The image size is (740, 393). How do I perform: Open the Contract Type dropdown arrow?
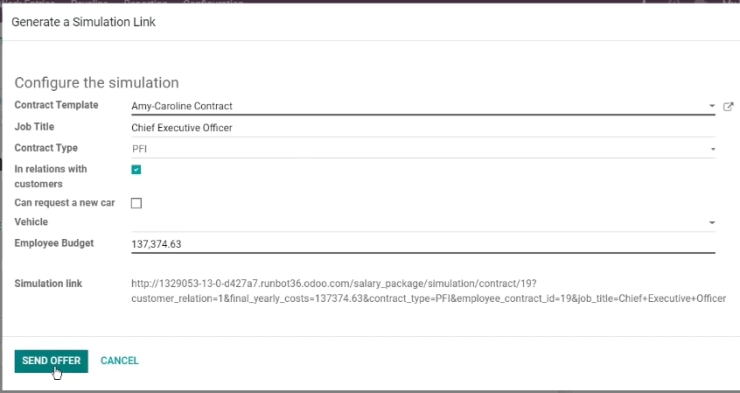[713, 149]
